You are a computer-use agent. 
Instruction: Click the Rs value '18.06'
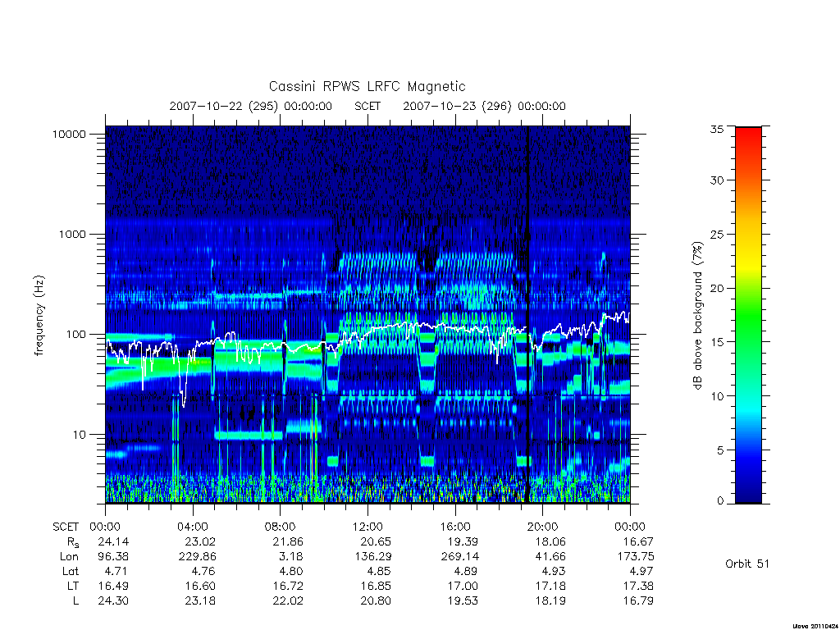point(550,541)
